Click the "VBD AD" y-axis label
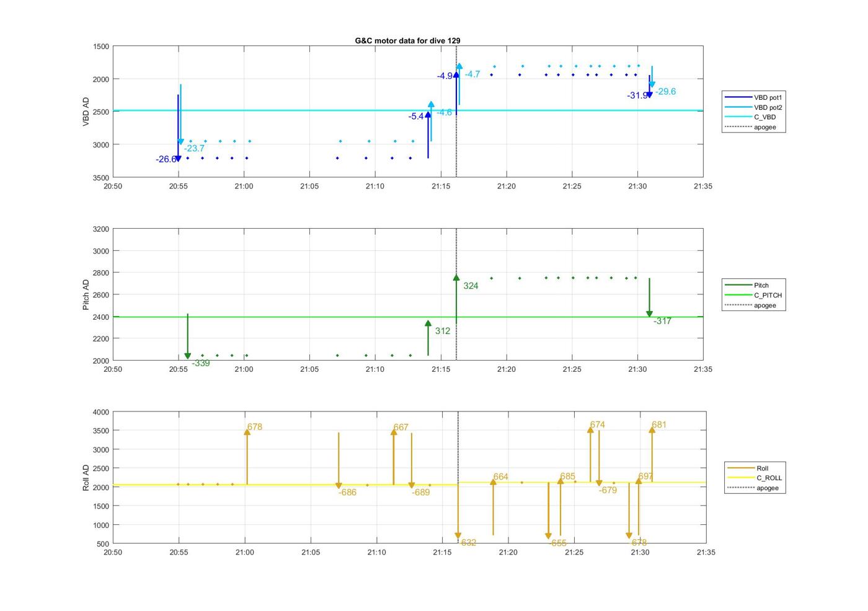The image size is (868, 611). (86, 112)
